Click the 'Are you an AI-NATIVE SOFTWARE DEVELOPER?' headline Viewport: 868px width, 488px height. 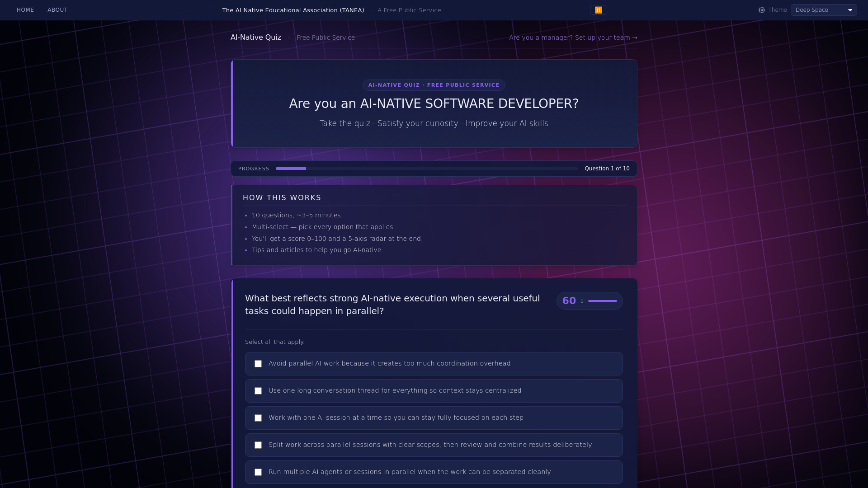[x=434, y=104]
